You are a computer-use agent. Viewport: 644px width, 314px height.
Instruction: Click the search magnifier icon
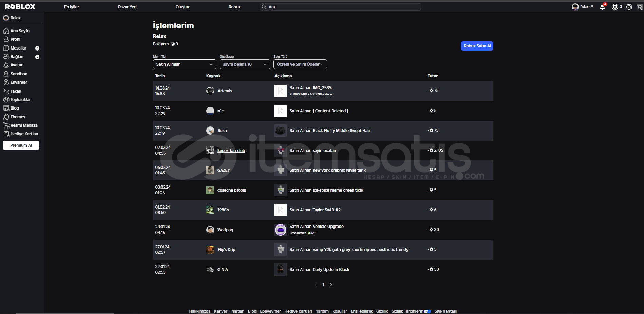264,7
